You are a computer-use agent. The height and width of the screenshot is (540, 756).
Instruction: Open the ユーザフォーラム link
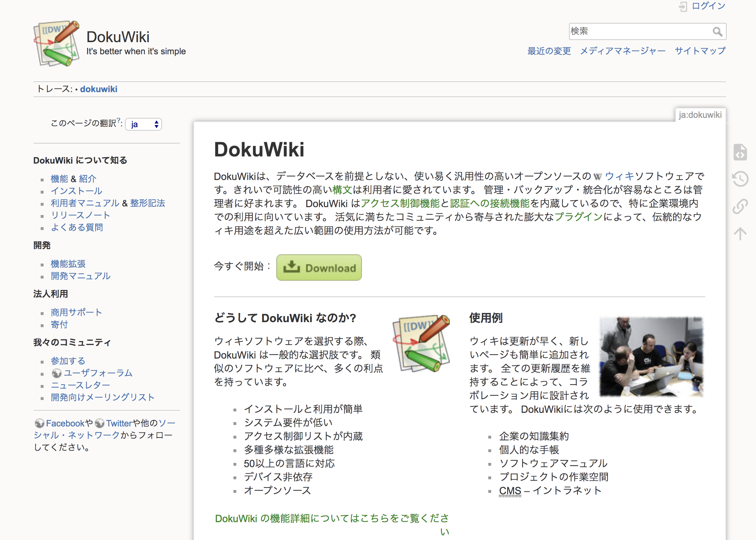[98, 373]
